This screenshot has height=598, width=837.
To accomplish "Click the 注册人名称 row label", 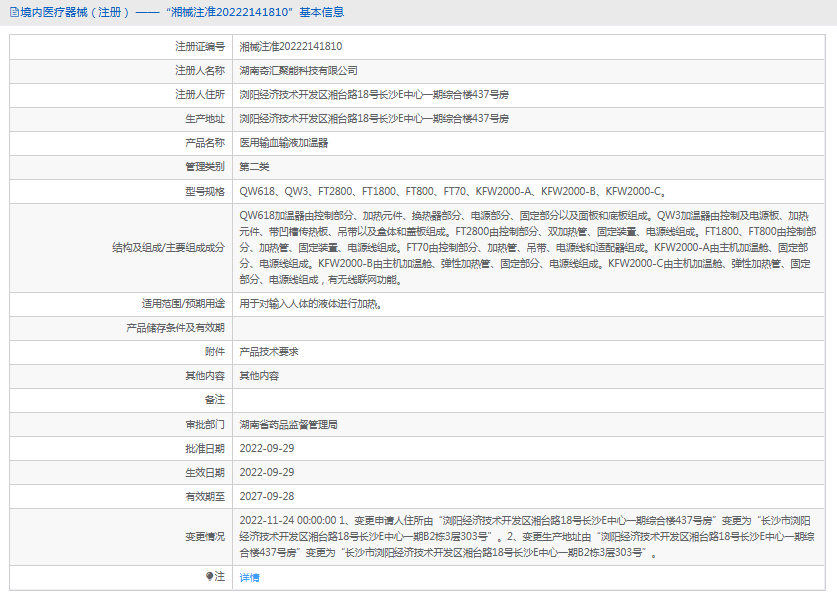I will click(200, 70).
